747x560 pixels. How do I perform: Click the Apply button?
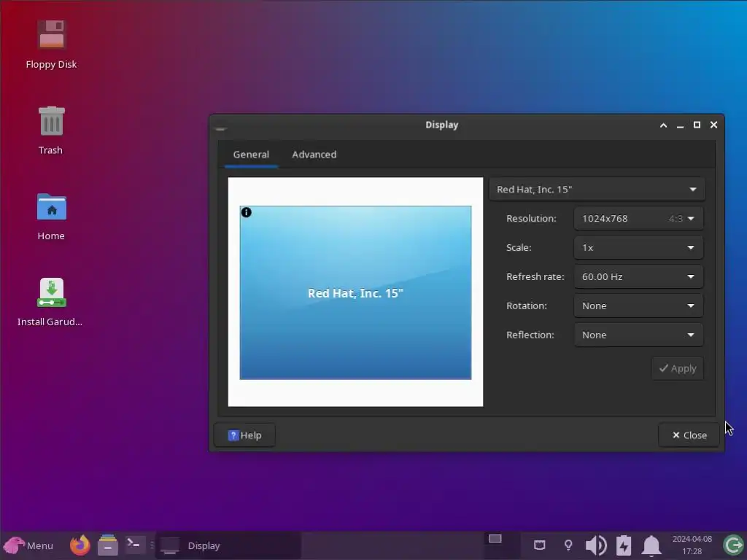click(678, 368)
